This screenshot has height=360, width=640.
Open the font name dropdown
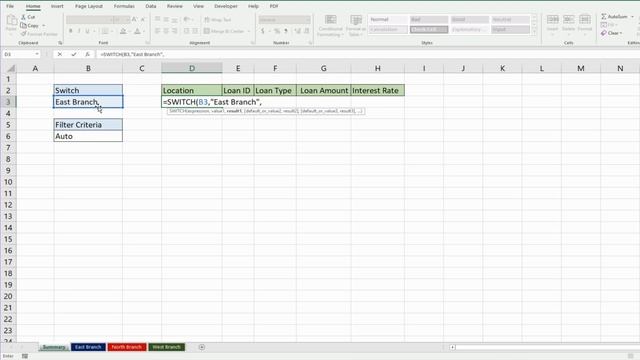(x=110, y=20)
